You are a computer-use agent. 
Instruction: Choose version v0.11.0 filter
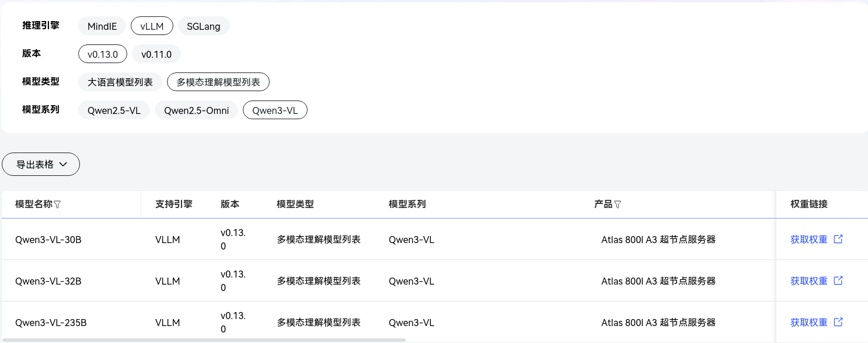click(x=156, y=54)
